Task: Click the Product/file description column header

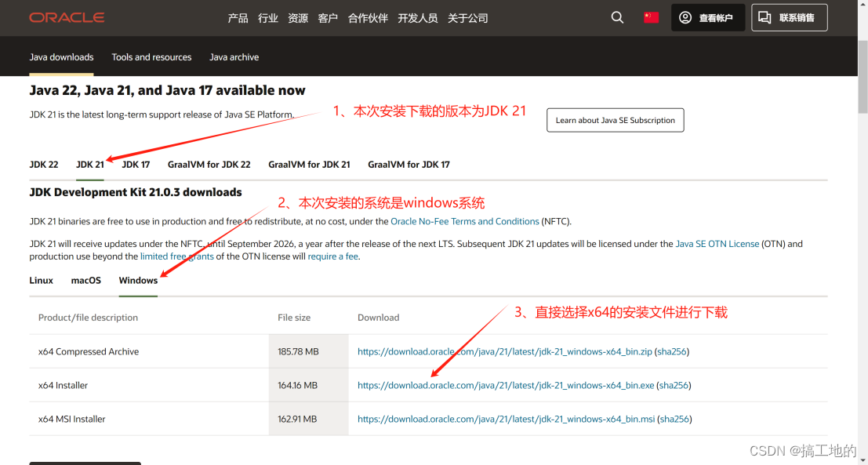Action: pos(88,318)
